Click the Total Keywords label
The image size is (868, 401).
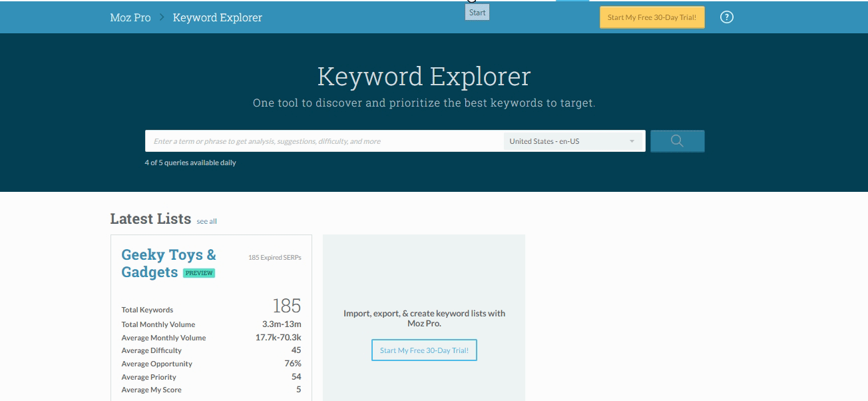pyautogui.click(x=147, y=310)
